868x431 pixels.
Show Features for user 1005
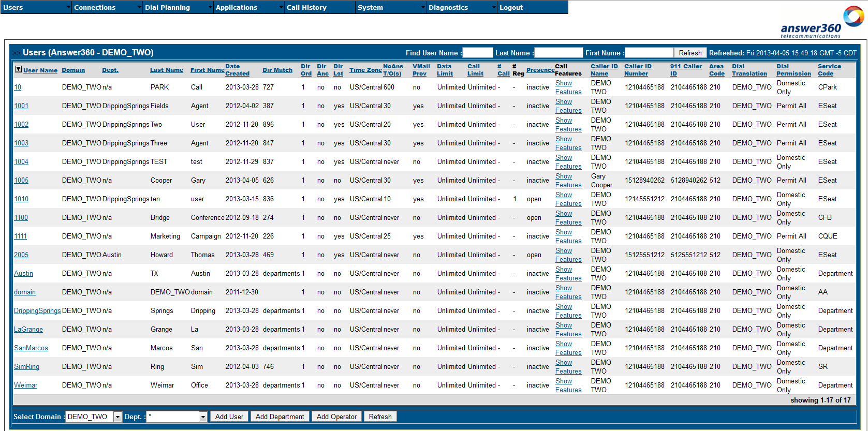tap(568, 181)
